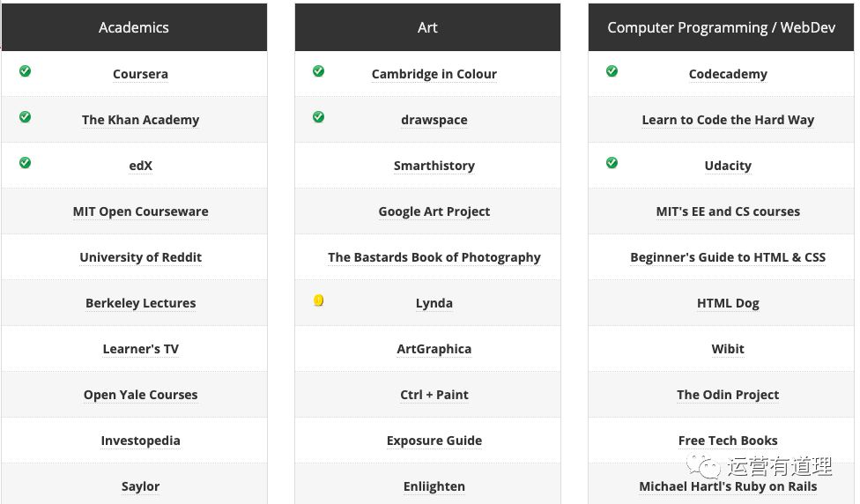Click the green check beside drawspace
Screen dimensions: 860x504
click(319, 117)
